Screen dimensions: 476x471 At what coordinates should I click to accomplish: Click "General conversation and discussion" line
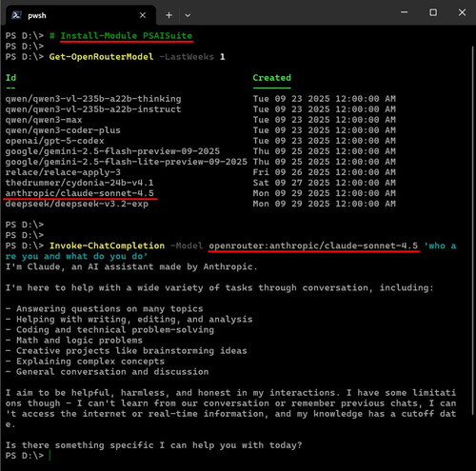click(x=107, y=371)
